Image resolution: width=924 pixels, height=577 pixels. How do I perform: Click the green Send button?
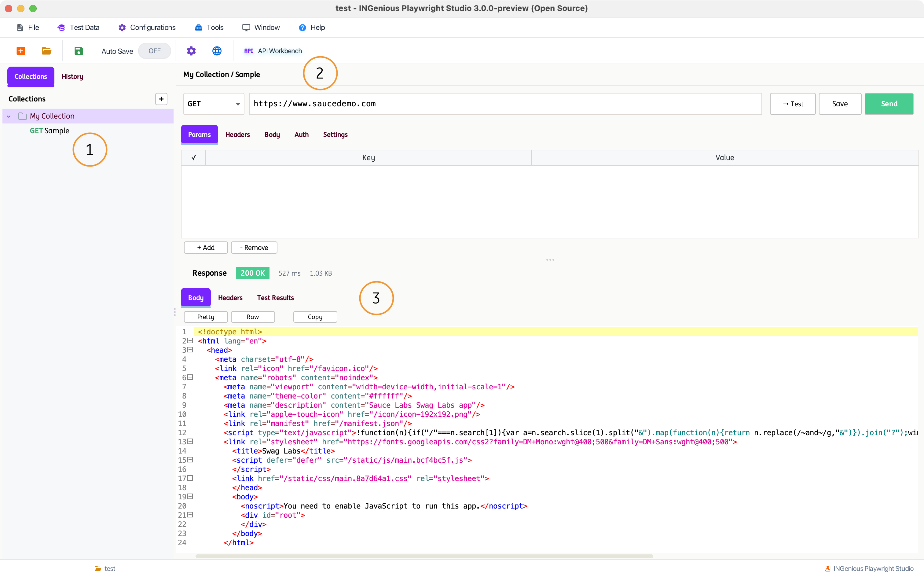pos(889,104)
